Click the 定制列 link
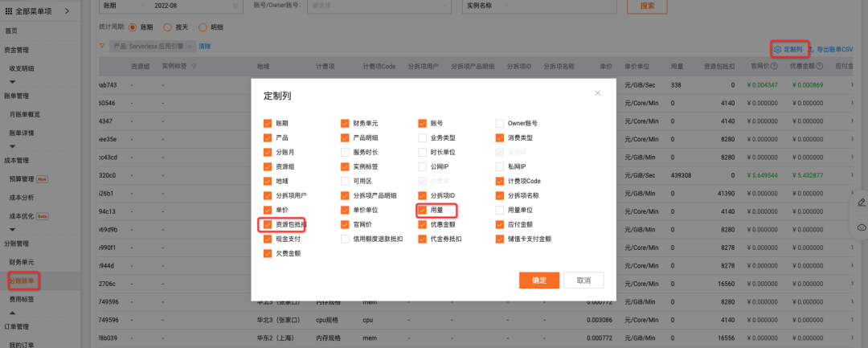This screenshot has width=868, height=348. click(x=793, y=49)
